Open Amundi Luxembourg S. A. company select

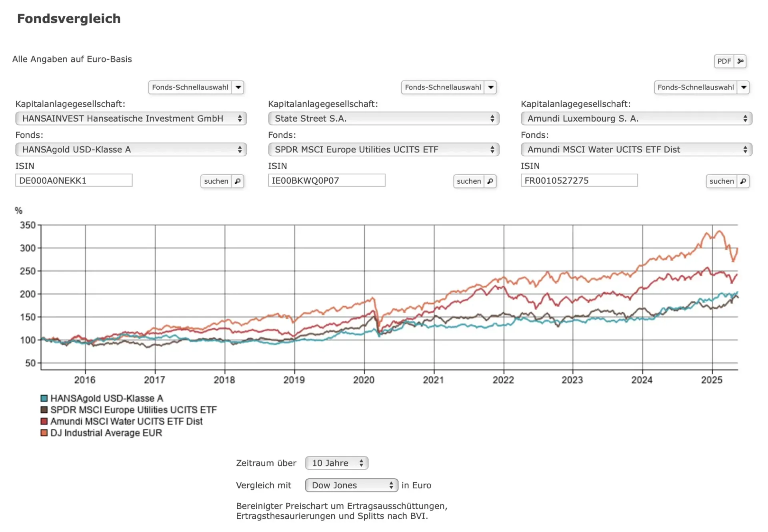click(x=636, y=118)
